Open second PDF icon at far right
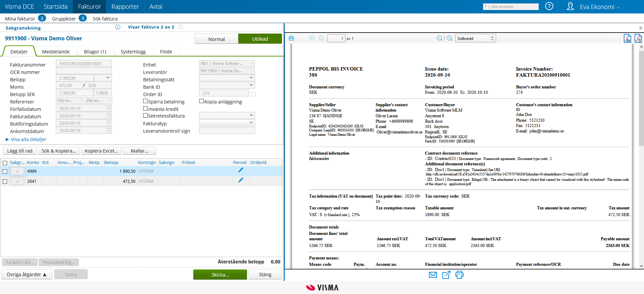 pyautogui.click(x=638, y=38)
